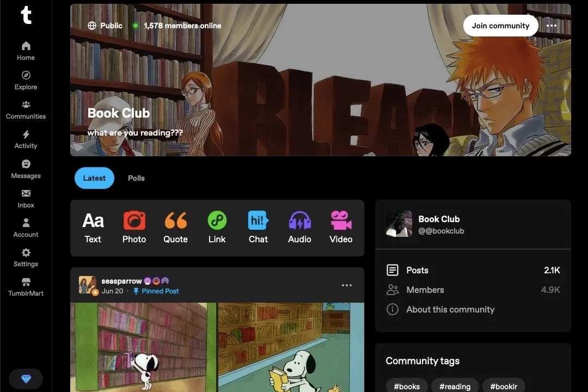Open the Explore page
Image resolution: width=588 pixels, height=392 pixels.
point(26,79)
